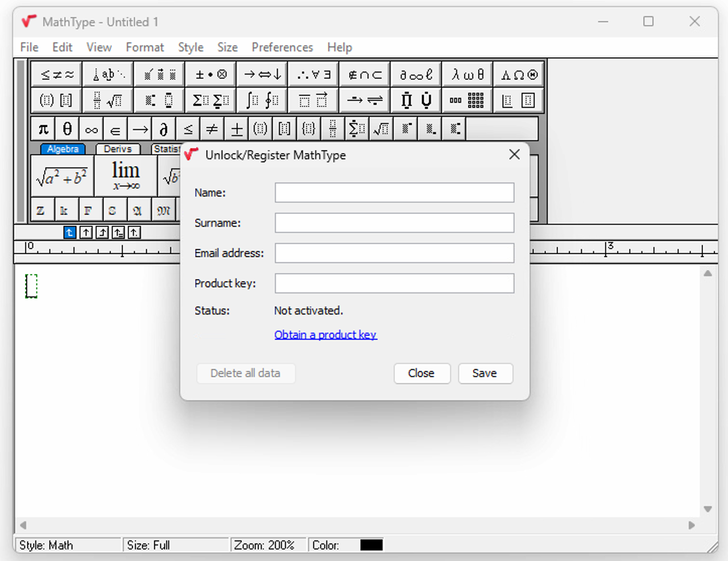Select the left-aligned tab stop button

coord(69,232)
